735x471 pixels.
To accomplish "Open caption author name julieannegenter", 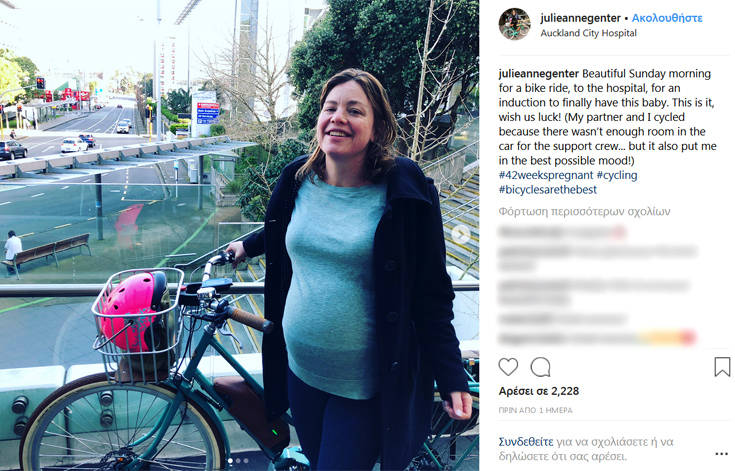I will pos(539,74).
